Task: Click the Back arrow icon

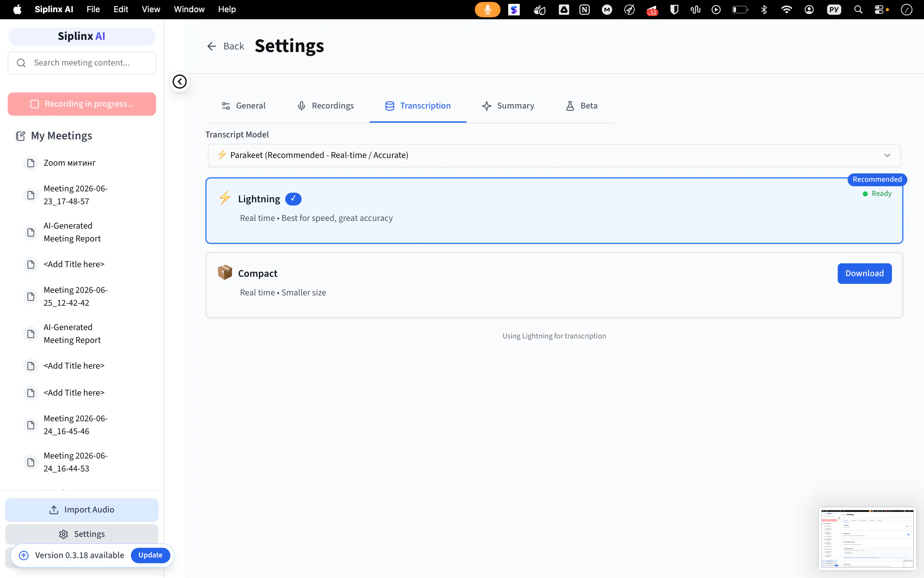Action: (x=211, y=46)
